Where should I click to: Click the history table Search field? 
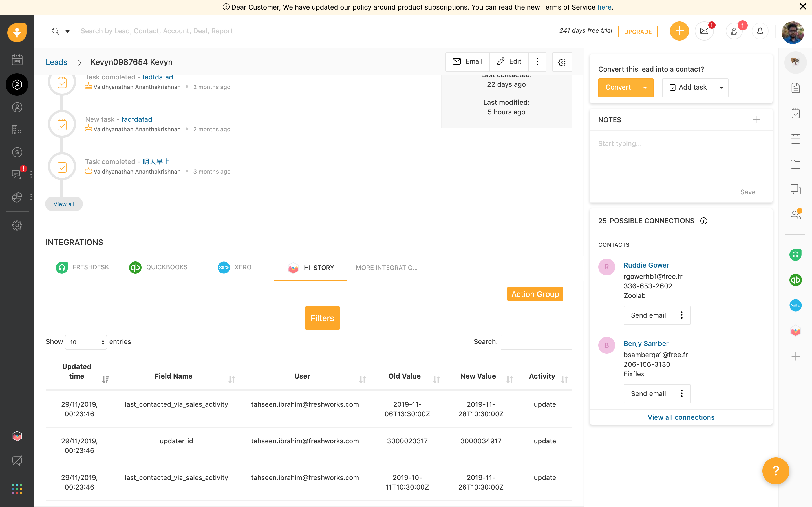tap(536, 342)
